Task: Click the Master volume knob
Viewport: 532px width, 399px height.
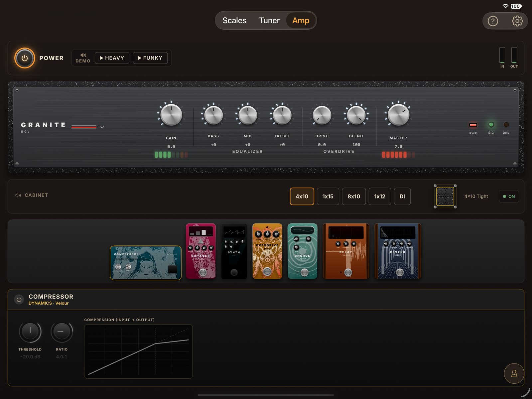Action: click(398, 115)
